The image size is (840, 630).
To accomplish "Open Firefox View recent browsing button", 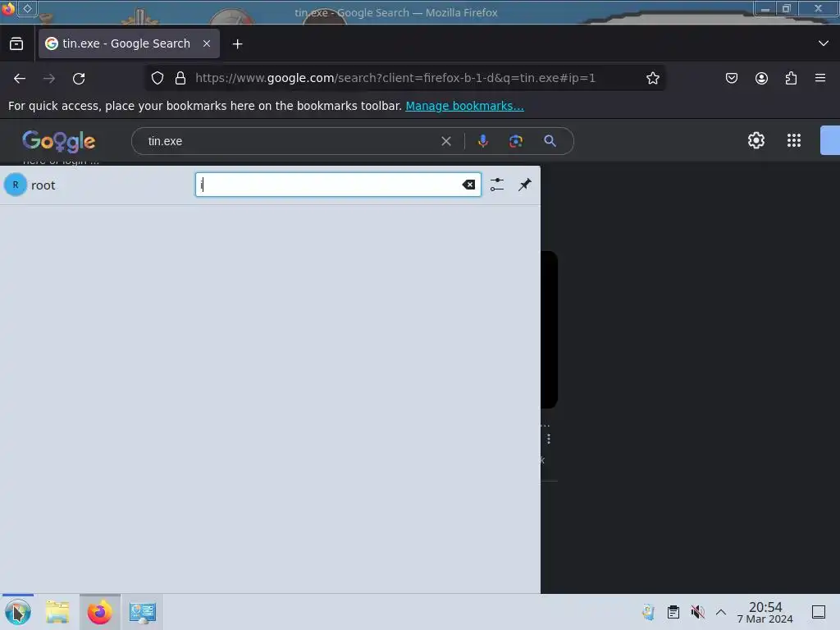I will (16, 44).
